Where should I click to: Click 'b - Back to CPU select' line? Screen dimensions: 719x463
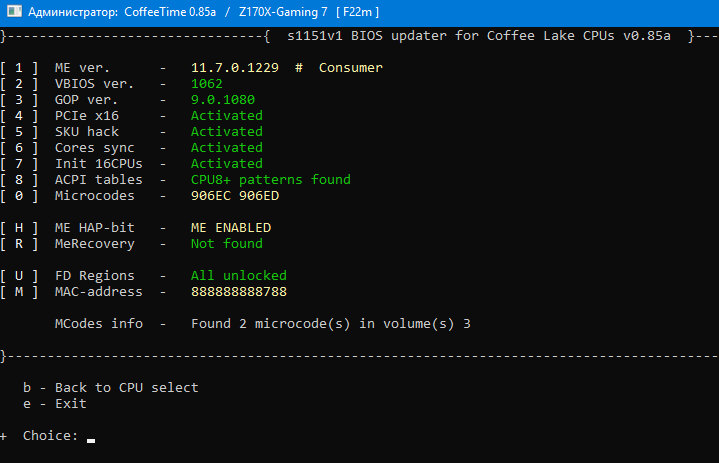(111, 388)
